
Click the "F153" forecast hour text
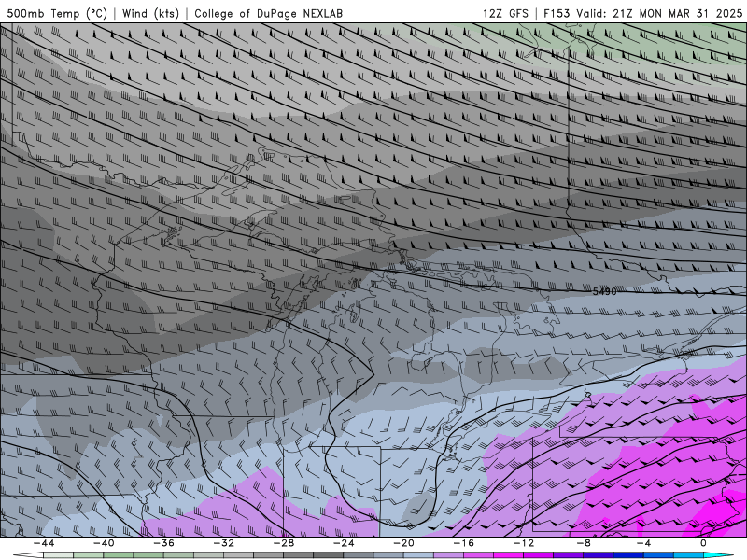557,13
